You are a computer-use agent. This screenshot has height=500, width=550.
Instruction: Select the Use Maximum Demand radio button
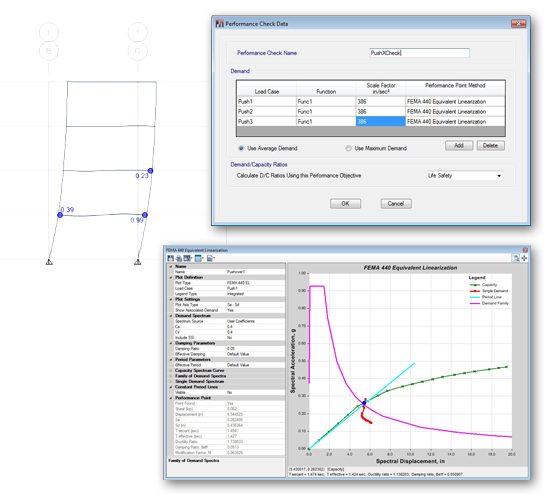[348, 148]
